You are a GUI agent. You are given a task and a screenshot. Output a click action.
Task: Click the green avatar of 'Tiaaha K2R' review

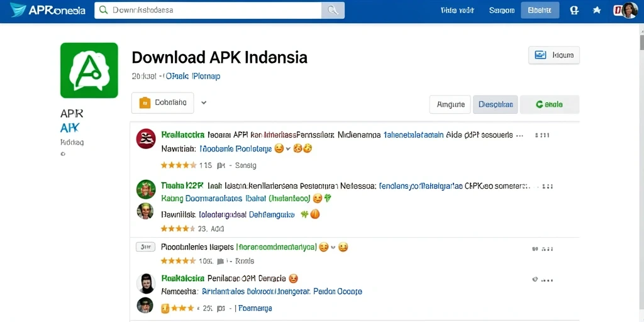tap(146, 189)
